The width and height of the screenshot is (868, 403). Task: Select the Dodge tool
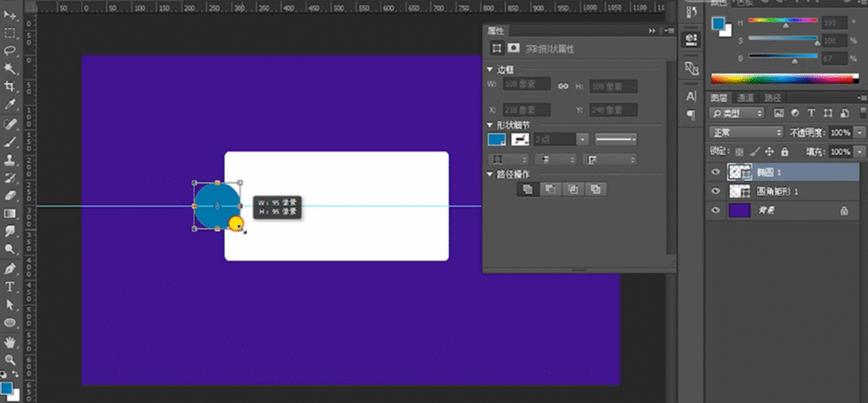point(10,249)
